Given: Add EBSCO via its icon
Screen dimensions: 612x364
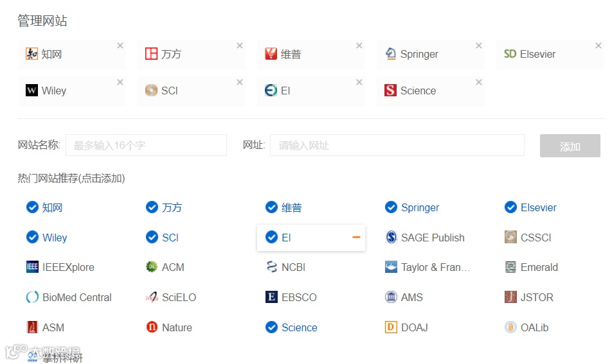Looking at the screenshot, I should [271, 297].
